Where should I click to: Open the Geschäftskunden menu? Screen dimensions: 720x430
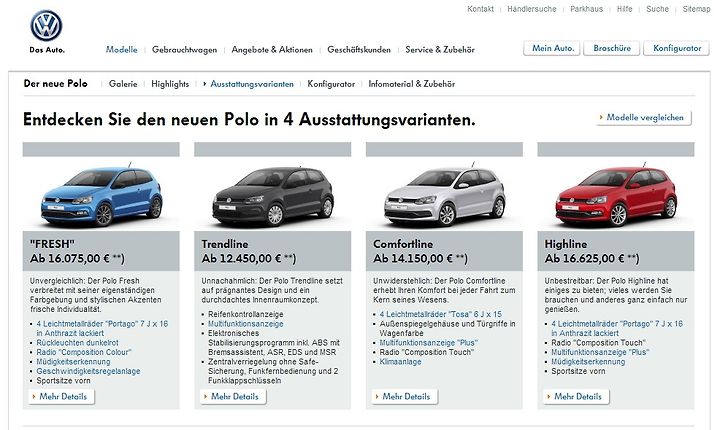[x=359, y=50]
